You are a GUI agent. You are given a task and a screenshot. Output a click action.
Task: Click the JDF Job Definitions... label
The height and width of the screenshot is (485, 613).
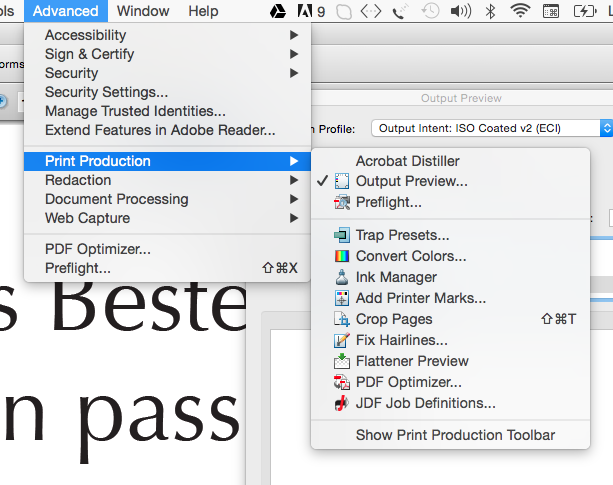pyautogui.click(x=426, y=403)
